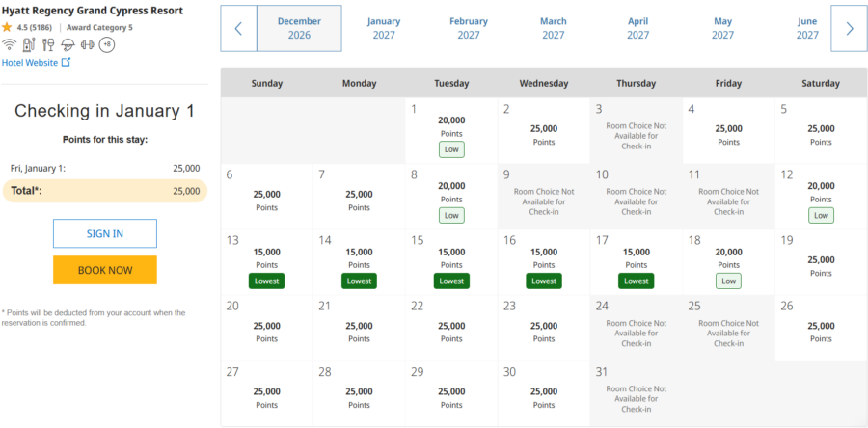Select the December 8 Low-priced date
Image resolution: width=868 pixels, height=428 pixels.
451,197
